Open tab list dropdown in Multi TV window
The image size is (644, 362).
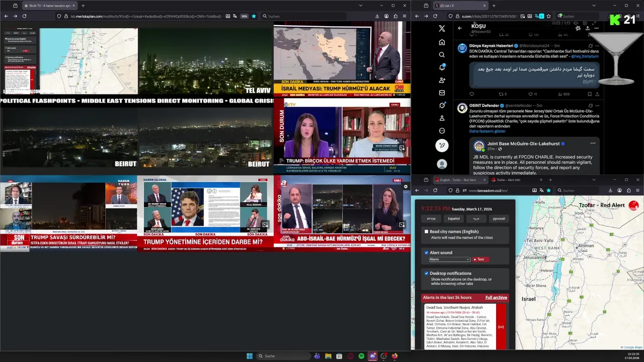point(360,6)
